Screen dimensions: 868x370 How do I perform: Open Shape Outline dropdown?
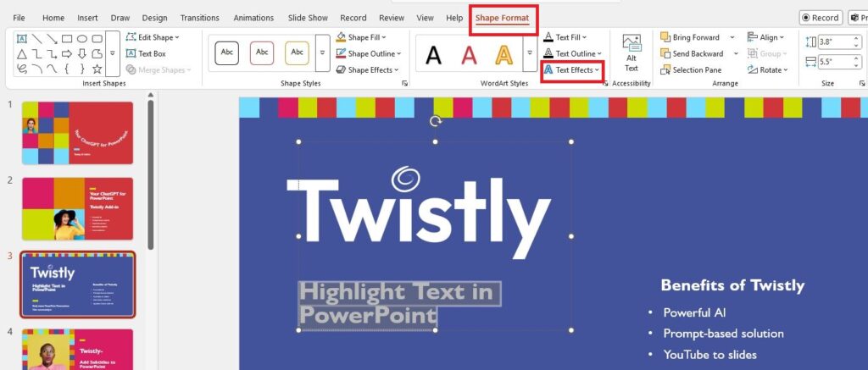coord(368,53)
